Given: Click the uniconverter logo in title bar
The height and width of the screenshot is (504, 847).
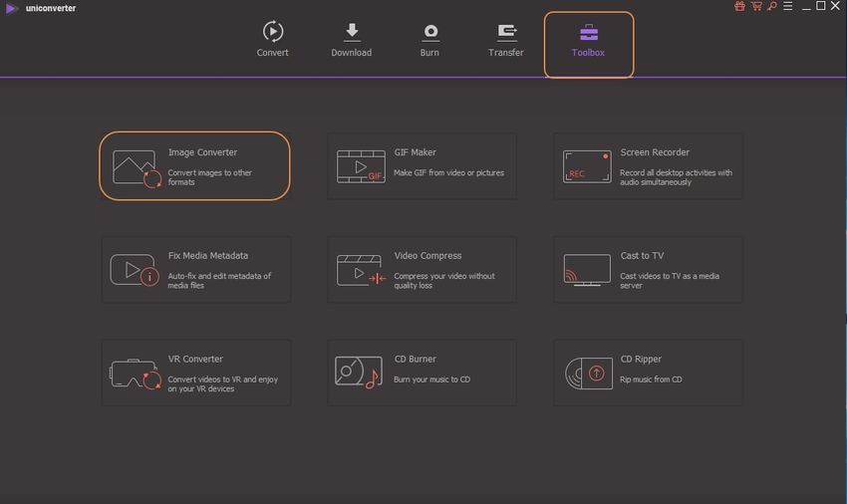Looking at the screenshot, I should (10, 8).
